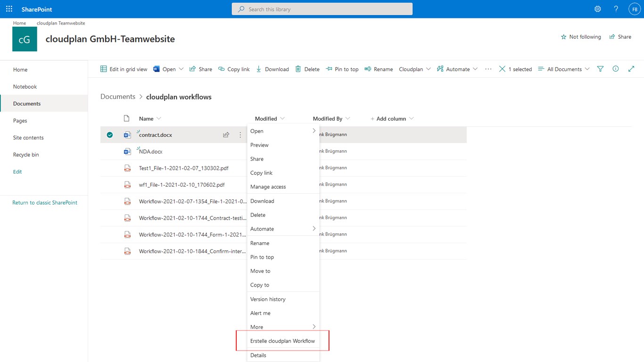Open the All Documents view dropdown

564,69
